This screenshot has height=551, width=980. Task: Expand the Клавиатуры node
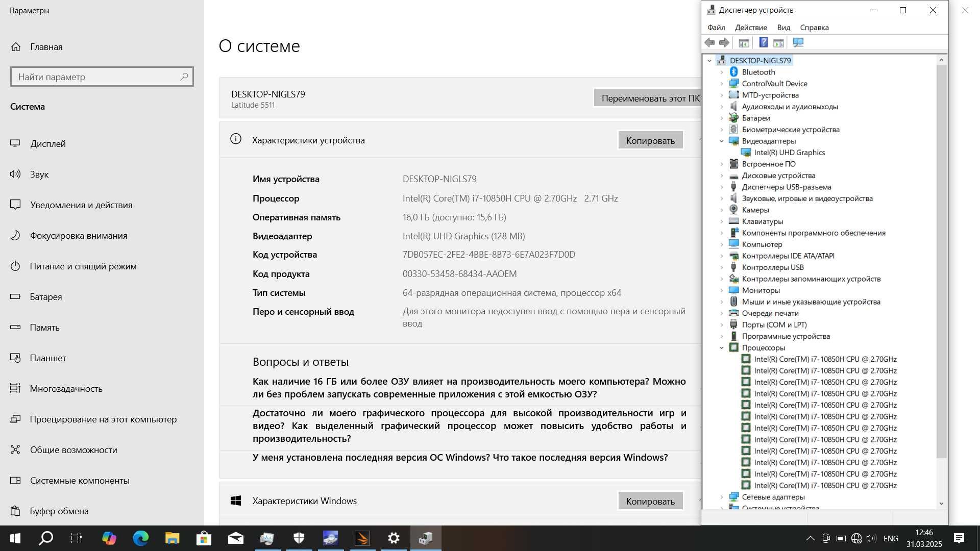tap(722, 221)
